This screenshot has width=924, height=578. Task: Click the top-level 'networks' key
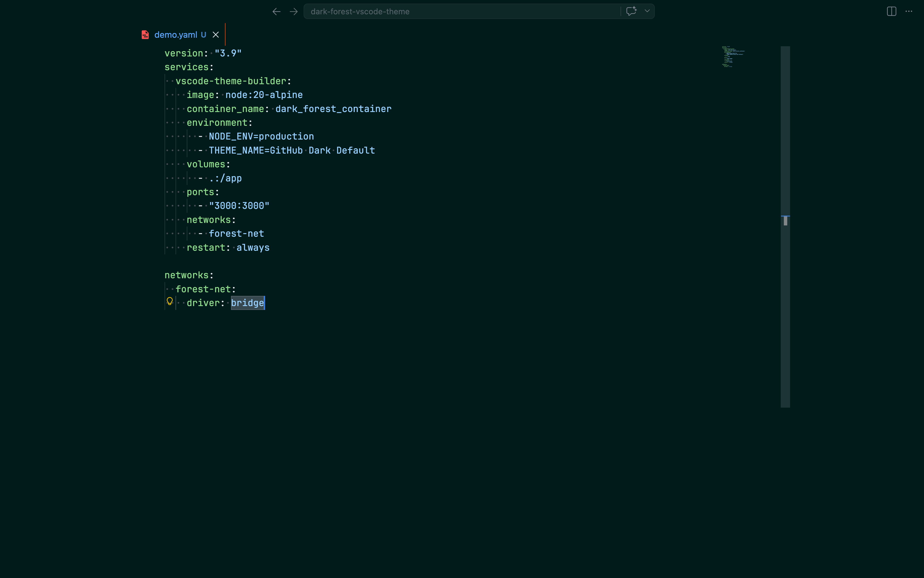187,275
